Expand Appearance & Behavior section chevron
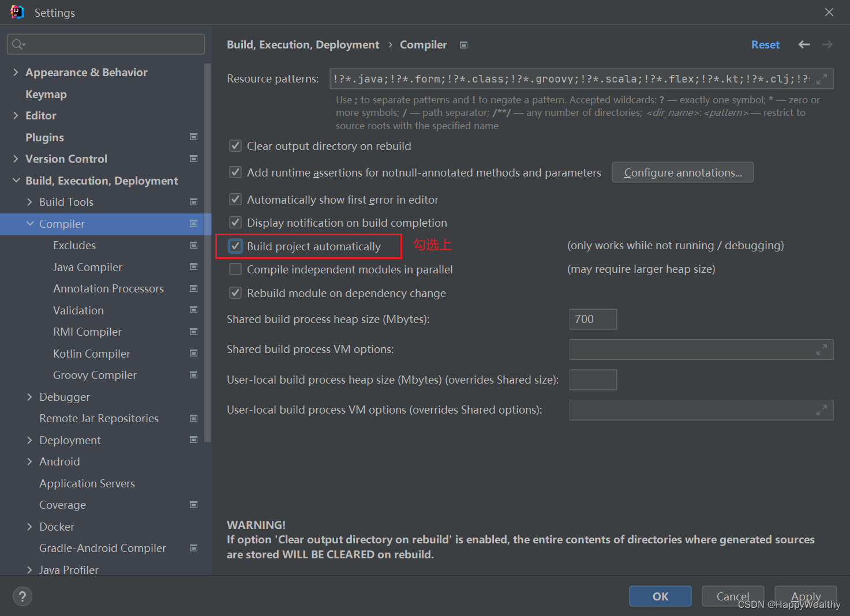 pos(16,72)
